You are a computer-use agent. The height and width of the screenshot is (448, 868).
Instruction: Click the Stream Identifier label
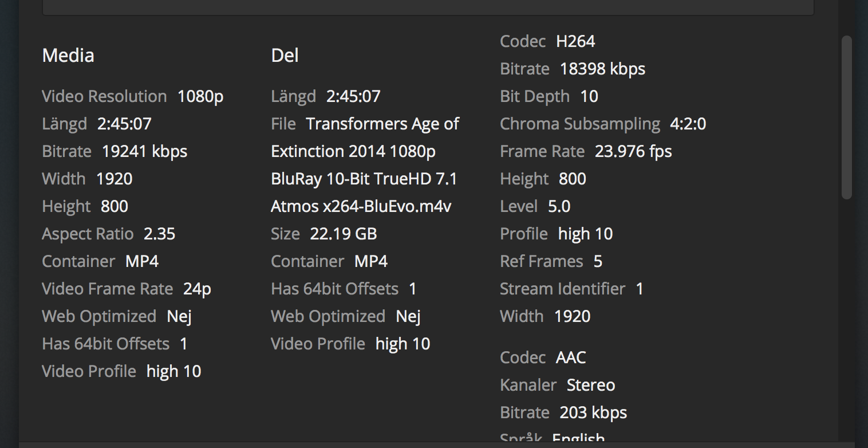(562, 289)
